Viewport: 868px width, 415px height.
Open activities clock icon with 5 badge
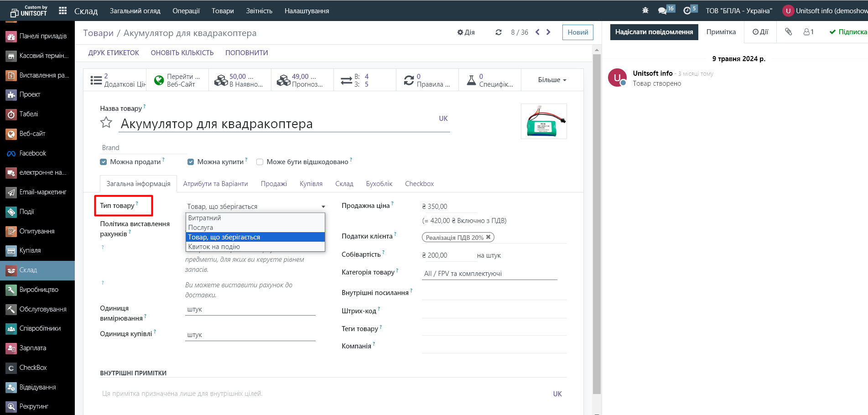(x=687, y=10)
